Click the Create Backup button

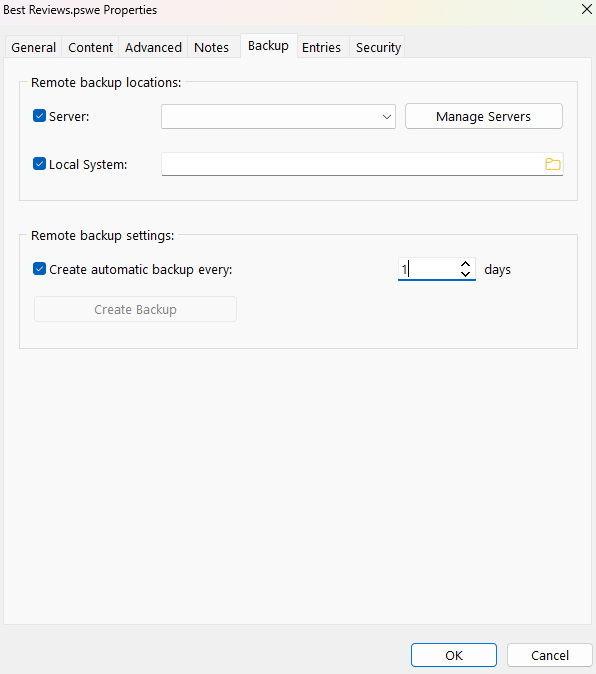(x=135, y=309)
